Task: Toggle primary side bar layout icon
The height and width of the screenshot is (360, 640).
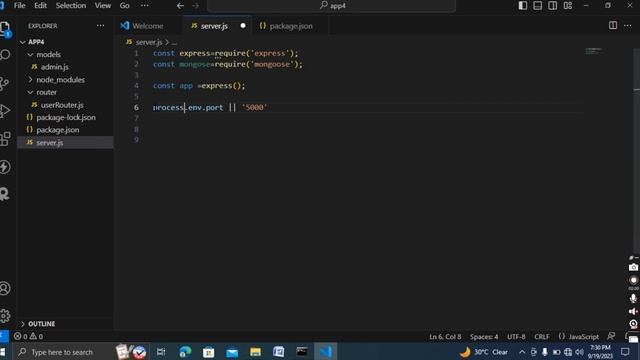Action: [x=523, y=5]
